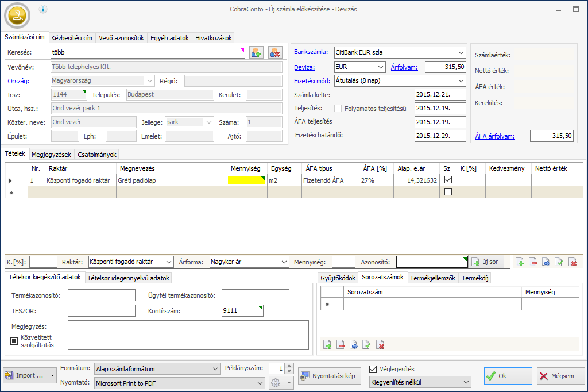This screenshot has height=392, width=588.
Task: Click the add customer icon beside search field
Action: click(x=256, y=52)
